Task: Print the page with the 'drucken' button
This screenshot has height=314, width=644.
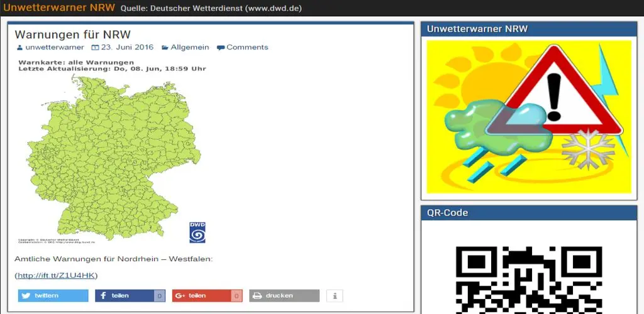Action: coord(284,296)
